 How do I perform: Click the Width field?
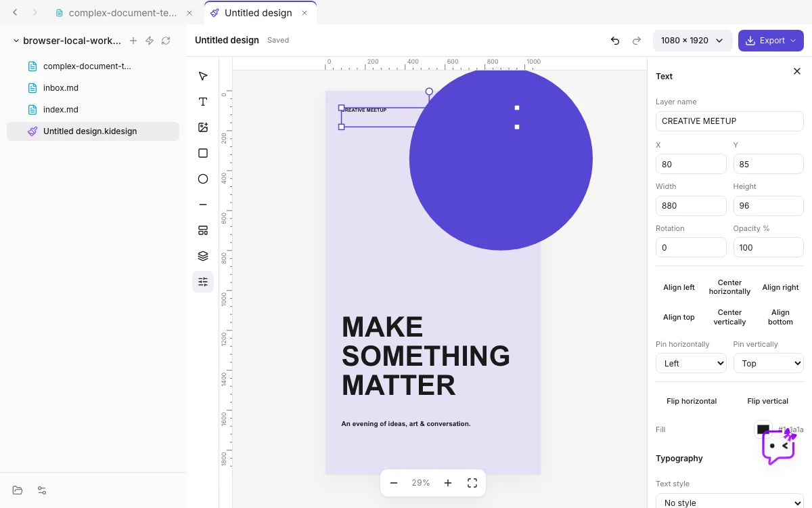tap(691, 206)
